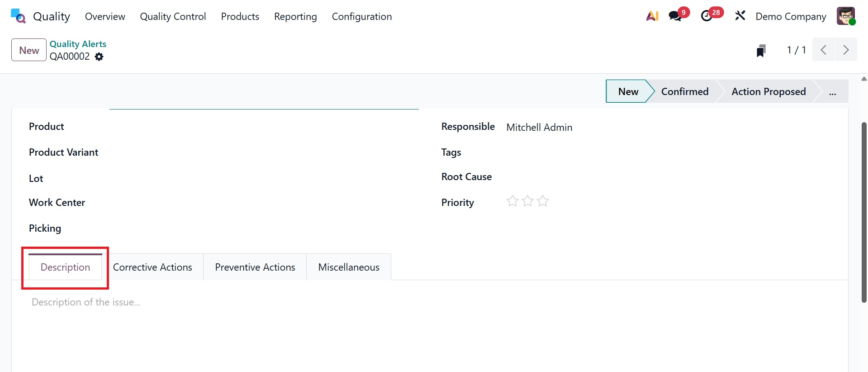Set the stage to Confirmed
Screen dimensions: 868x372
point(684,92)
